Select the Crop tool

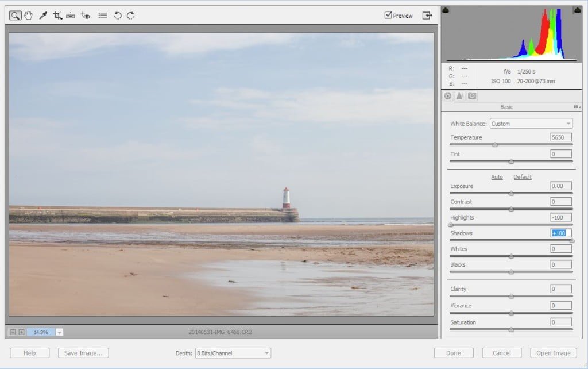point(57,16)
